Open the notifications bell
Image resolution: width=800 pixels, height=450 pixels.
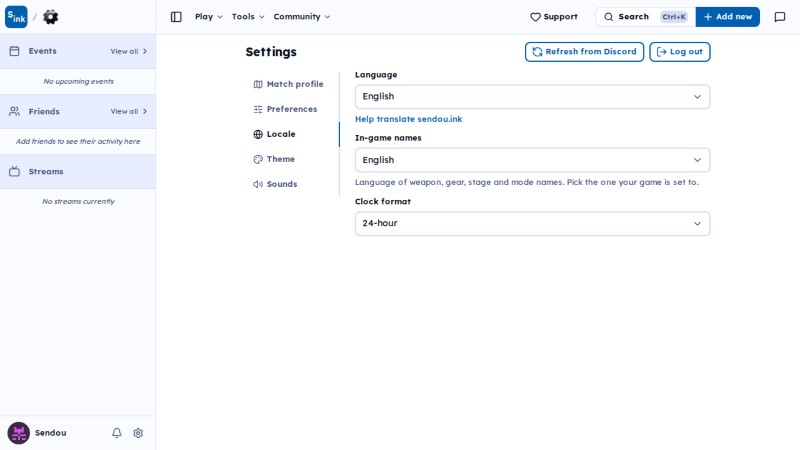tap(117, 433)
